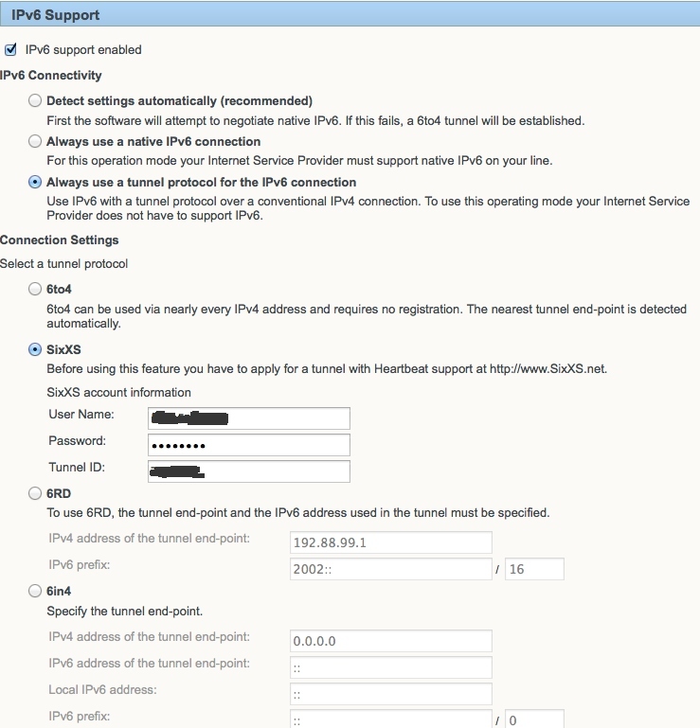The image size is (700, 728).
Task: Select the 6in4 tunnel protocol
Action: coord(35,591)
